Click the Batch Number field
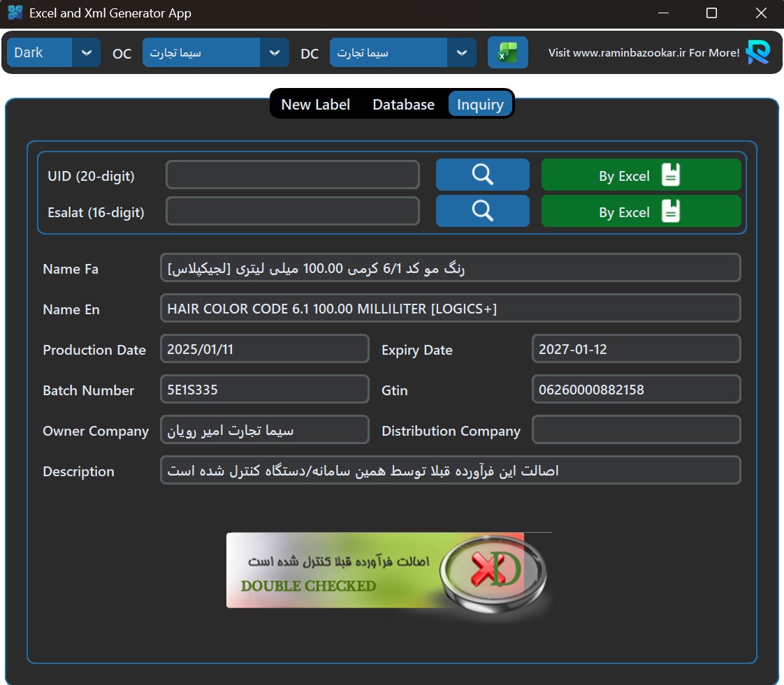Image resolution: width=784 pixels, height=685 pixels. (x=264, y=390)
